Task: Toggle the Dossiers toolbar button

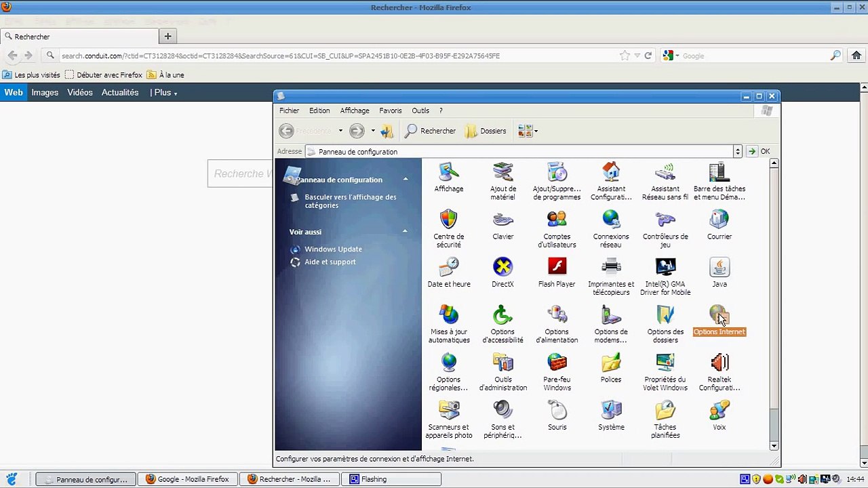Action: click(x=486, y=131)
